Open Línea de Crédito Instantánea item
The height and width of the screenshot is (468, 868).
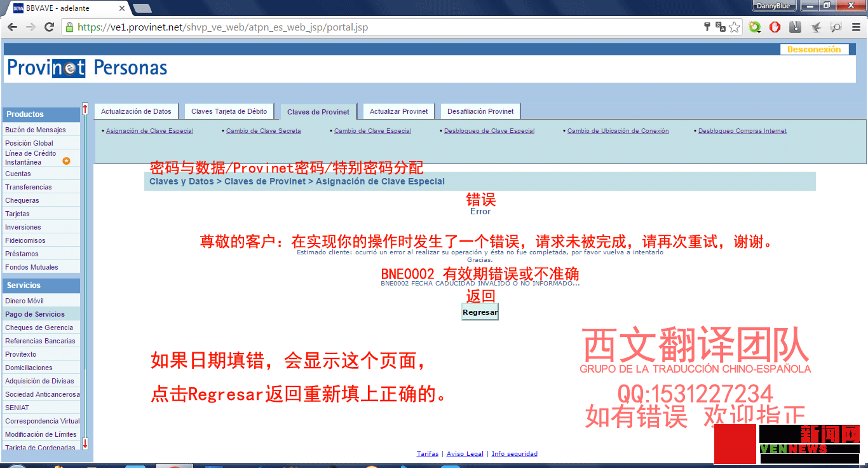[x=41, y=158]
